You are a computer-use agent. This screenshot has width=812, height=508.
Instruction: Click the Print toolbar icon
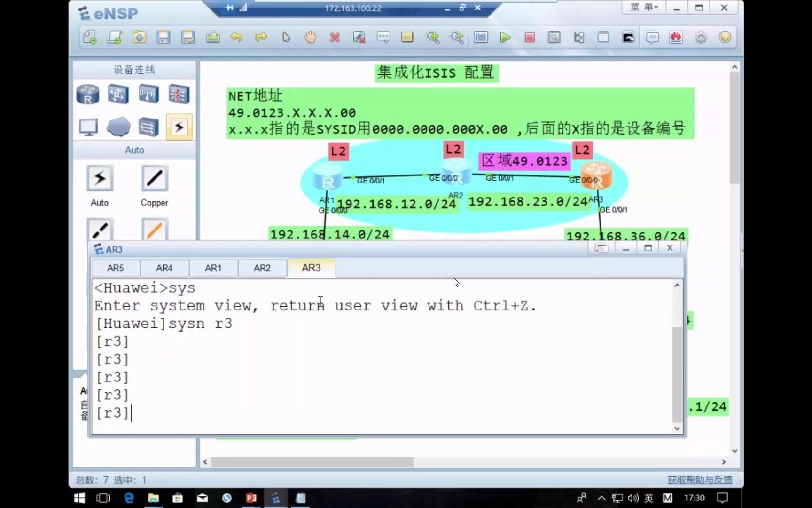point(213,37)
